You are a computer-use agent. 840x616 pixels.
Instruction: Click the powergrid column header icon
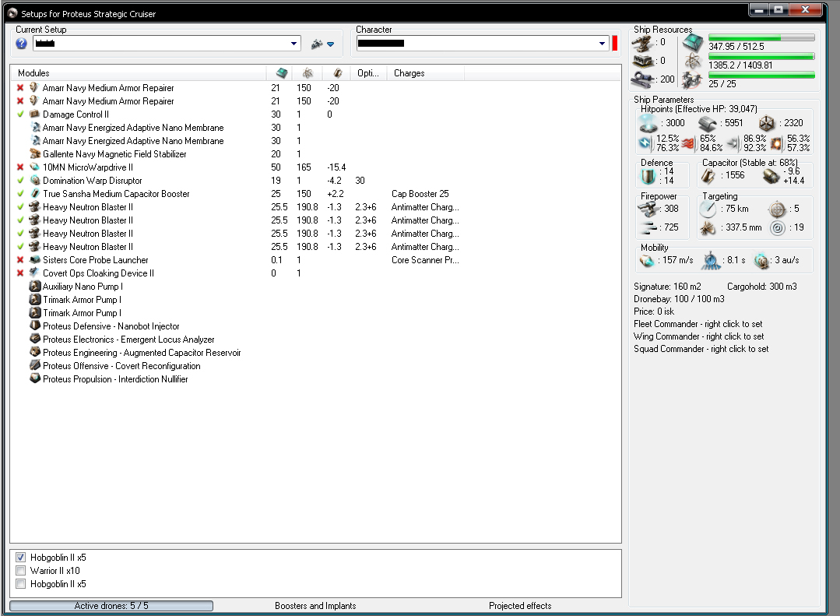[308, 73]
